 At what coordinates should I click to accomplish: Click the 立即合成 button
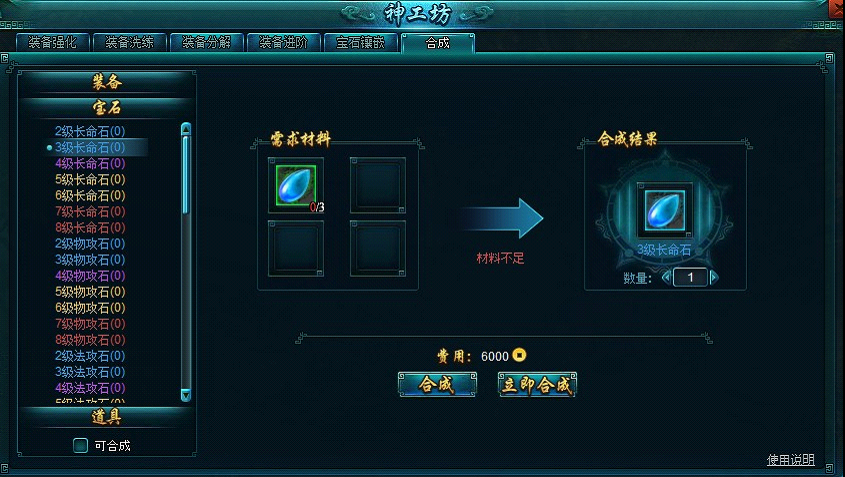tap(537, 384)
